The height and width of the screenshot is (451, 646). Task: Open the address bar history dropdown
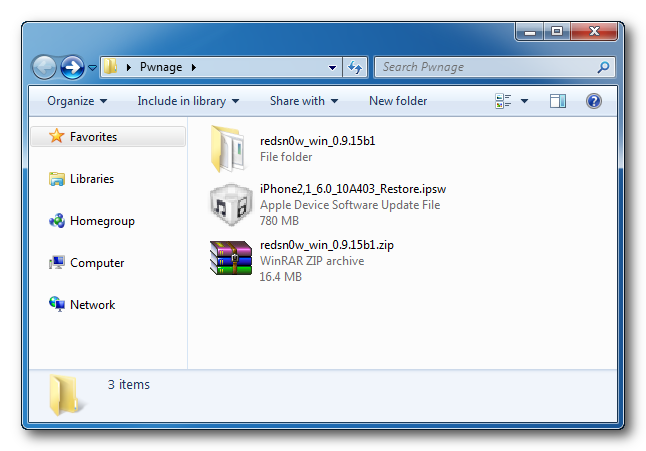332,68
